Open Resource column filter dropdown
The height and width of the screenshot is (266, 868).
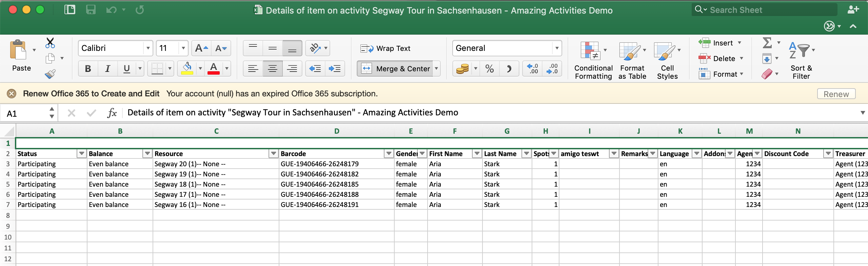point(273,154)
